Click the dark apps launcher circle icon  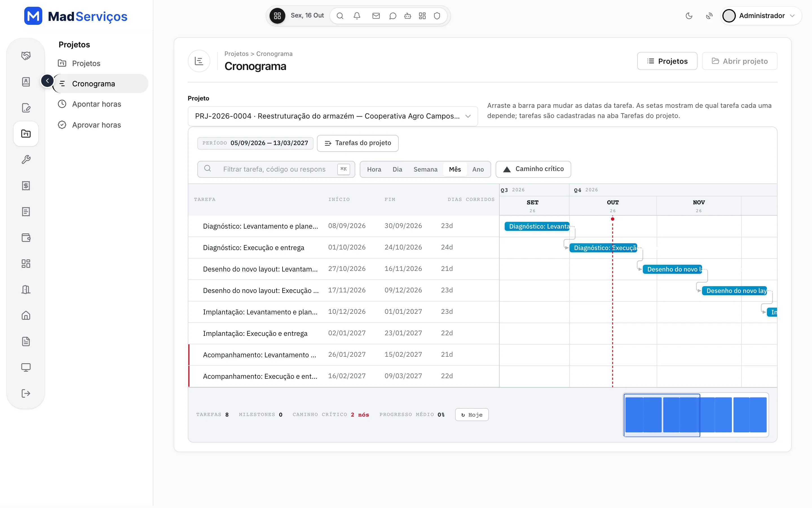pos(277,16)
